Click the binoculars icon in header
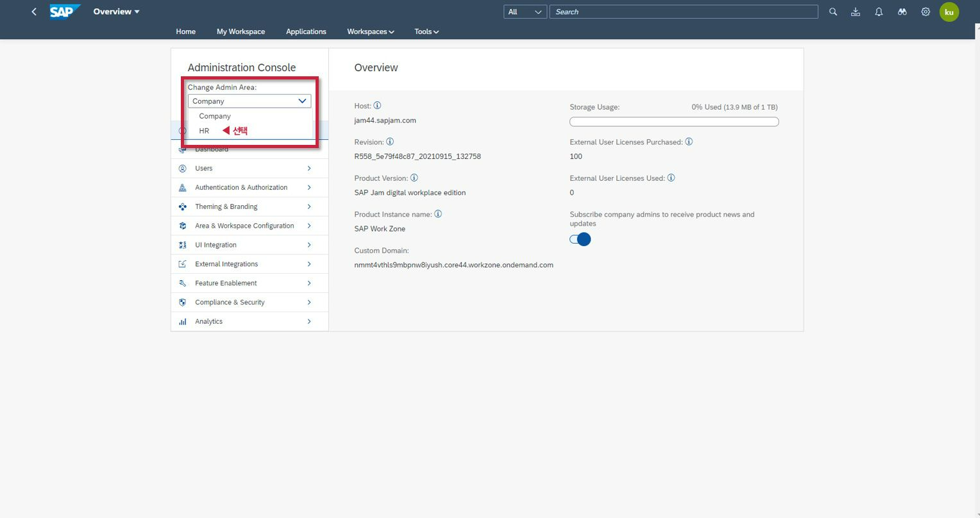Viewport: 980px width, 518px height. pyautogui.click(x=902, y=12)
